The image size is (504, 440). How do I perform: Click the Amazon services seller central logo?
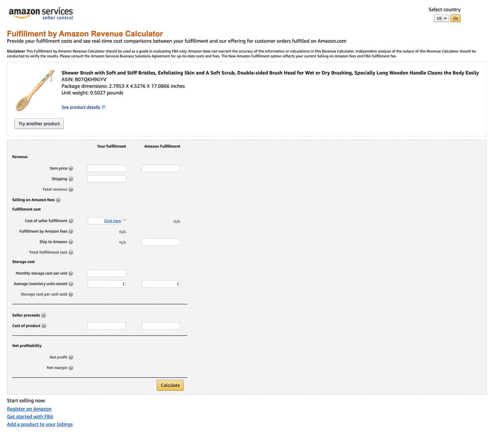tap(40, 13)
